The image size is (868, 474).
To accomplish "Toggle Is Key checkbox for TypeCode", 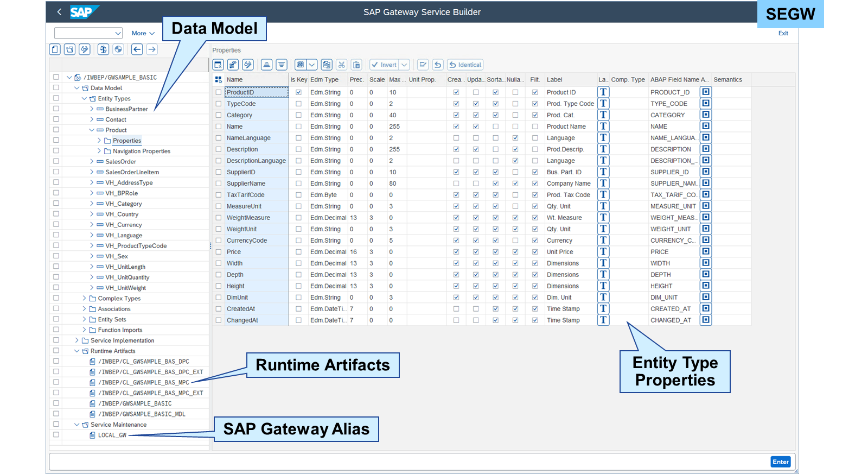I will click(298, 104).
